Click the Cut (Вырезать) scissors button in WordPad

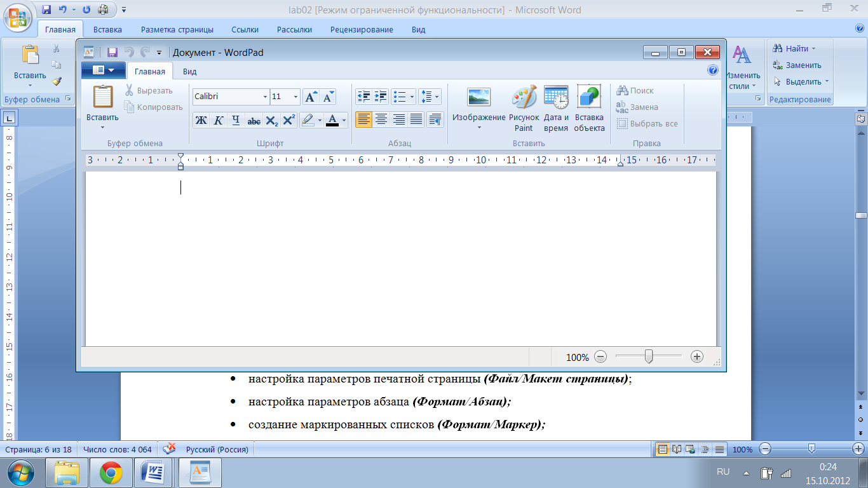click(x=148, y=90)
